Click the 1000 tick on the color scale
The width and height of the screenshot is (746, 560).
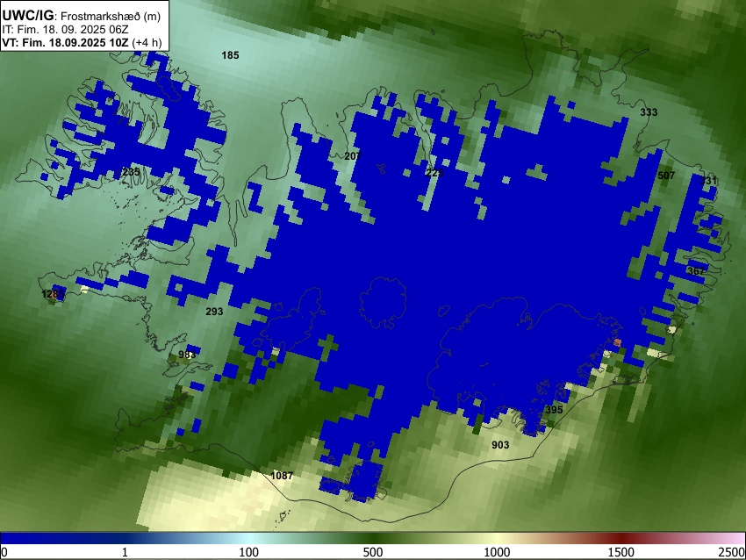497,552
